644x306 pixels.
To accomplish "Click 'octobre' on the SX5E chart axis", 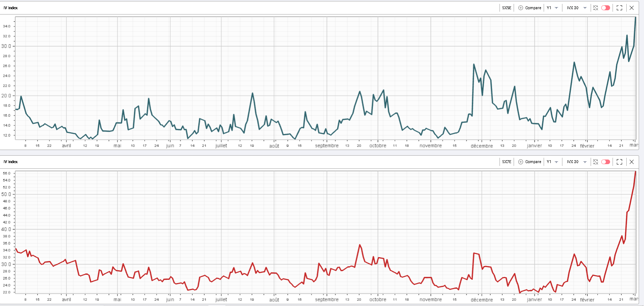I will tap(378, 146).
